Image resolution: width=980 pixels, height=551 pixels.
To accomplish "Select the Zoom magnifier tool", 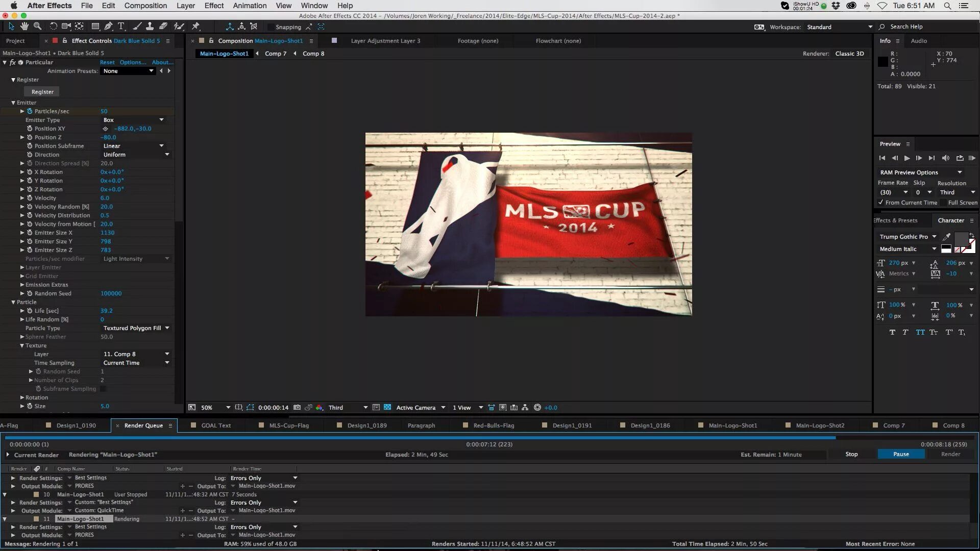I will tap(37, 27).
